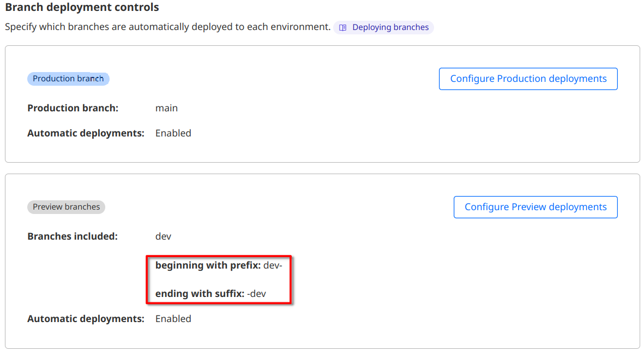Click the "dev-" prefix value

[273, 266]
